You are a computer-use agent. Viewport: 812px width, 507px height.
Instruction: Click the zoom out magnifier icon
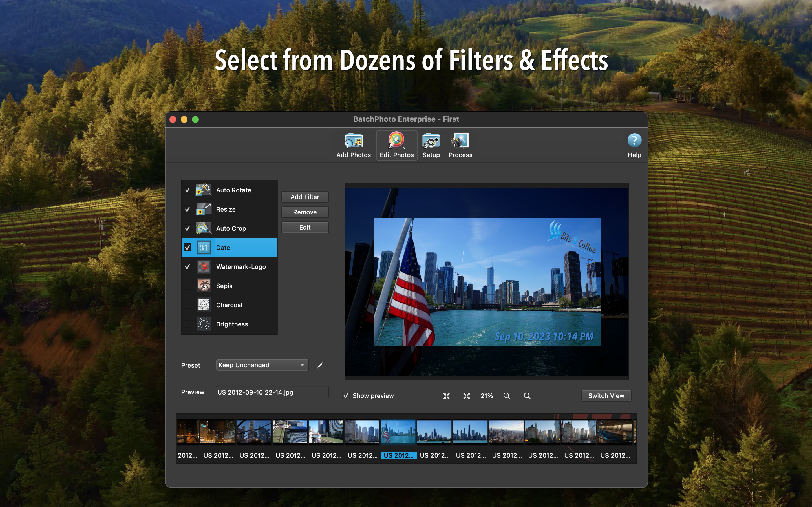[527, 396]
